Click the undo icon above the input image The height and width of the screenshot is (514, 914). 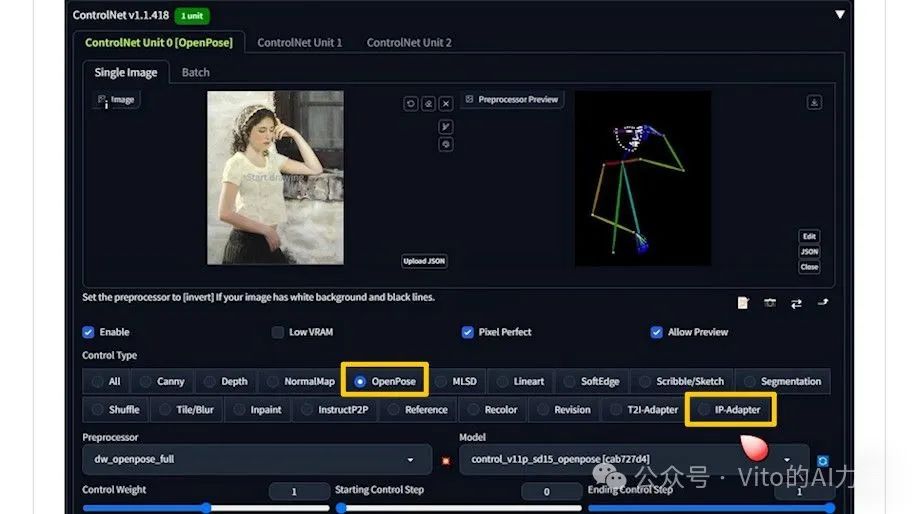(410, 104)
